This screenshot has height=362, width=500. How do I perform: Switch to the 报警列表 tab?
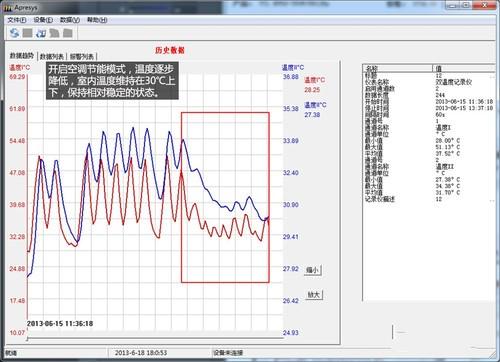tap(82, 56)
